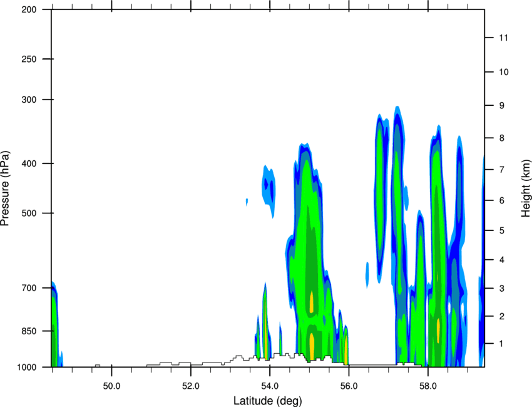Click the 2 km height label

click(x=502, y=316)
